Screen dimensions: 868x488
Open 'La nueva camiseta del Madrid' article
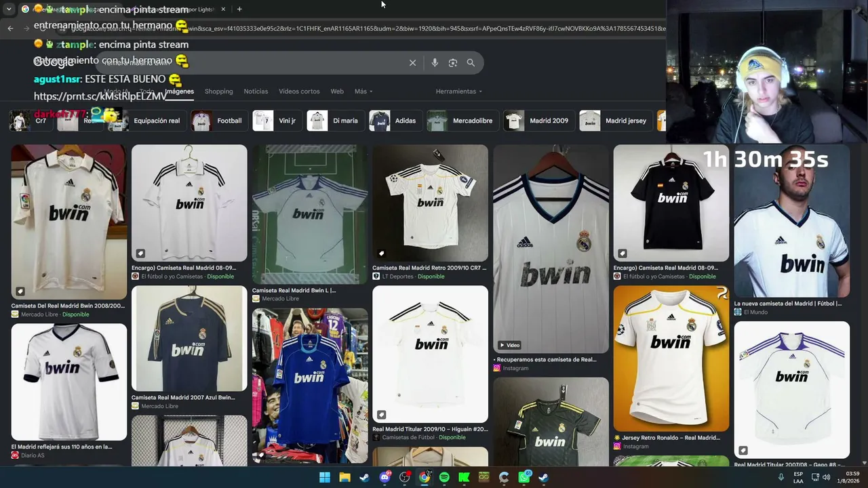(x=787, y=304)
